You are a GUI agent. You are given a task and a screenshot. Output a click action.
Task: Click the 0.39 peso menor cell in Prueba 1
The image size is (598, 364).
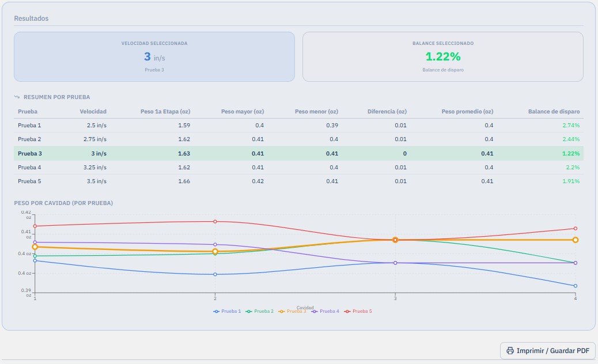(x=332, y=126)
